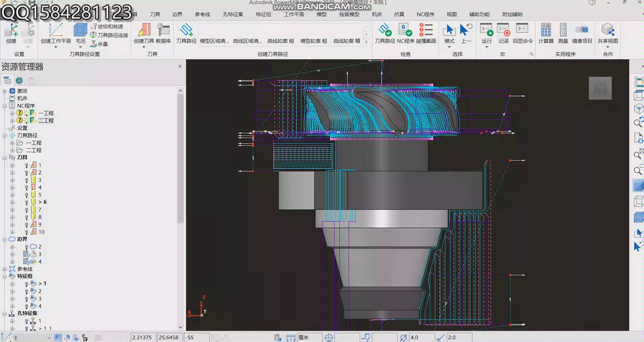The image size is (644, 342).
Task: Click the 记录 macro record icon
Action: tap(503, 33)
